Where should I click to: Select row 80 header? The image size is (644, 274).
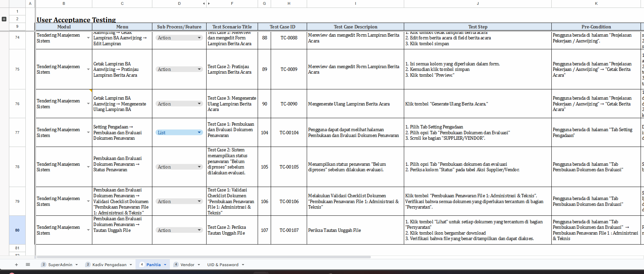17,230
